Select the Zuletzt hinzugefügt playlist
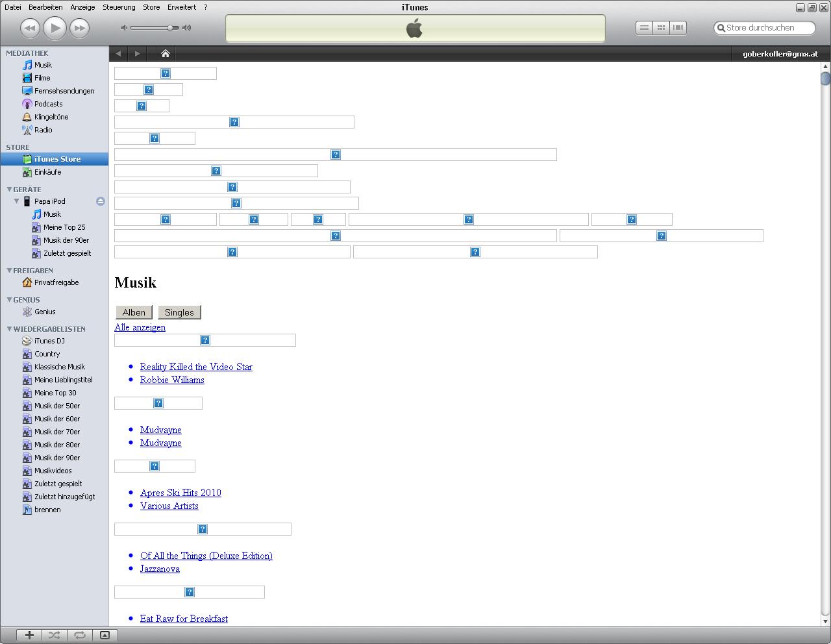This screenshot has height=644, width=831. (64, 497)
